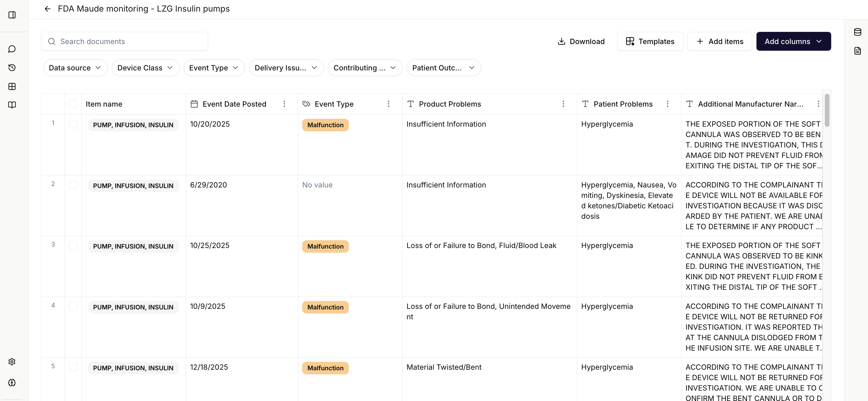Image resolution: width=868 pixels, height=401 pixels.
Task: Click the database icon on right panel
Action: [857, 32]
